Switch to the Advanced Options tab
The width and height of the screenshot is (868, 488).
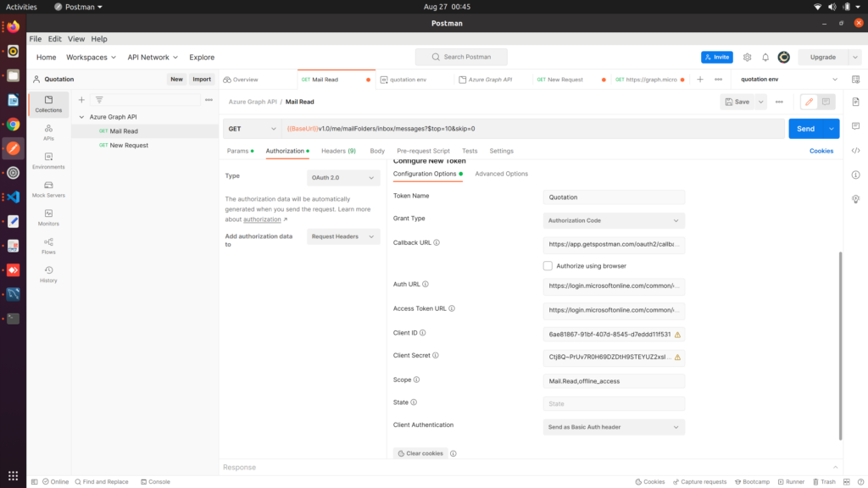point(501,174)
